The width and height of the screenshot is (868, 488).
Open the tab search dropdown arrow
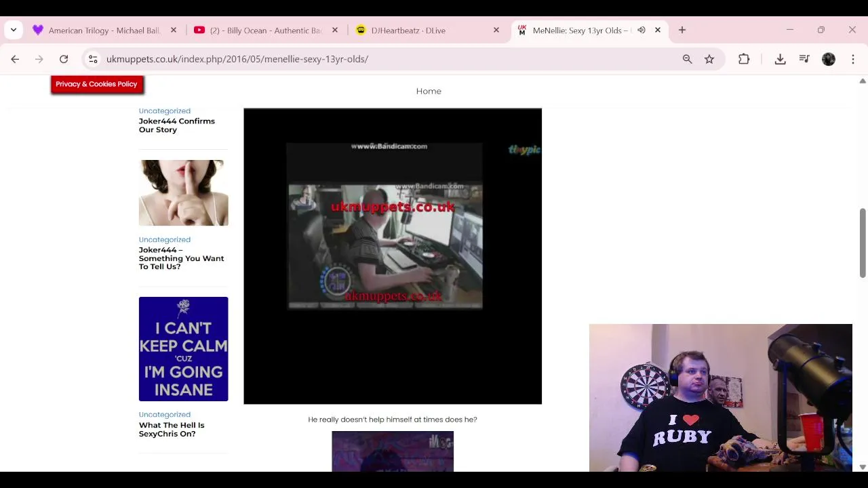point(14,30)
